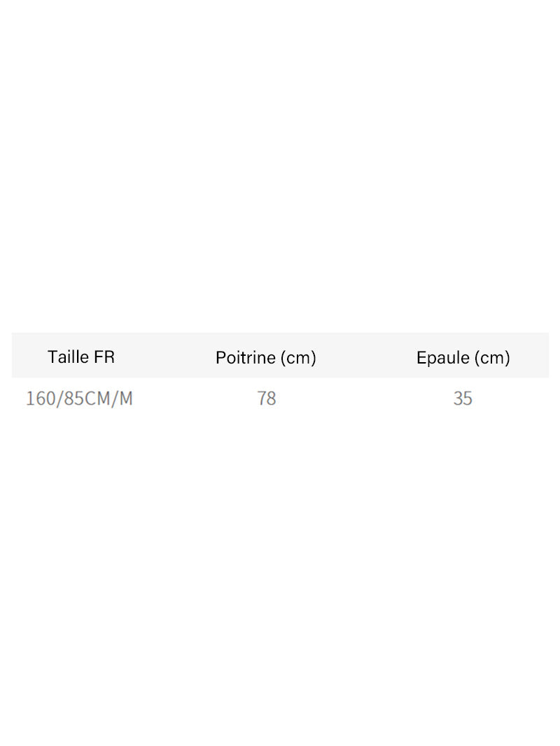
Task: Click the digit 5 in the shoulder value
Action: coord(468,399)
